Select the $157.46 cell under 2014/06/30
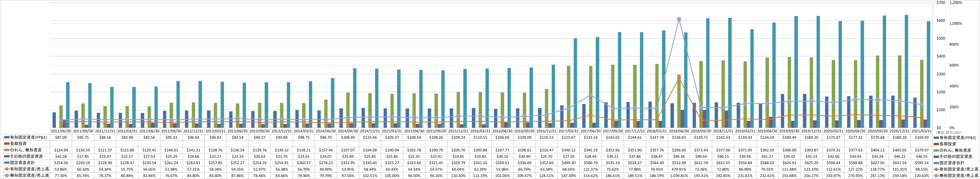The width and height of the screenshot is (980, 179). pyautogui.click(x=326, y=150)
